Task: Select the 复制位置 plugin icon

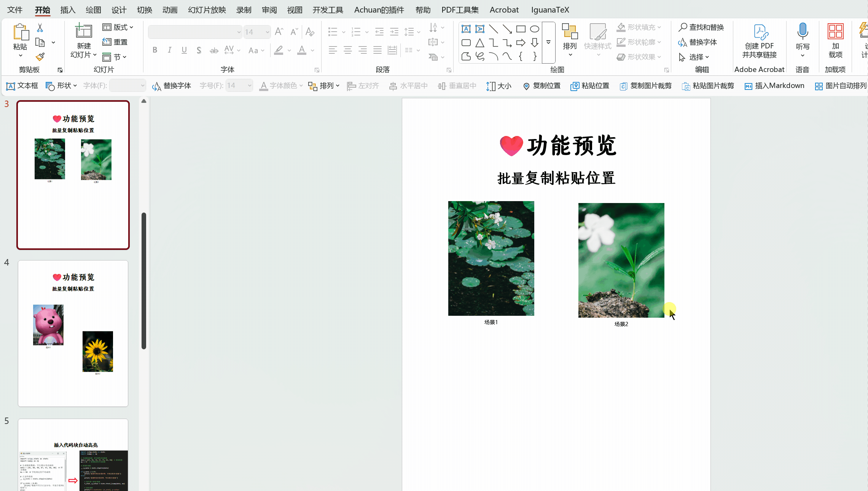Action: (x=541, y=86)
